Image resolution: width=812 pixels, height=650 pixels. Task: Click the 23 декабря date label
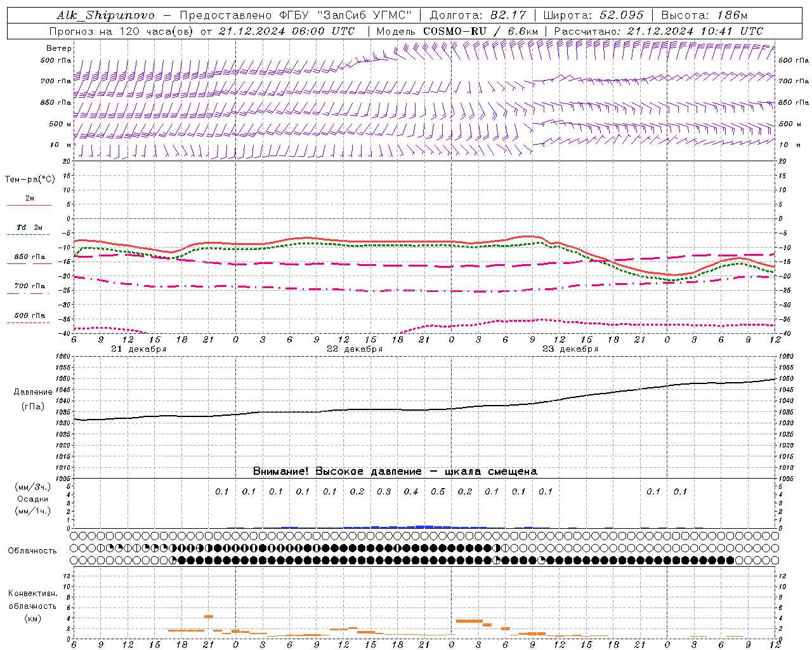(570, 349)
